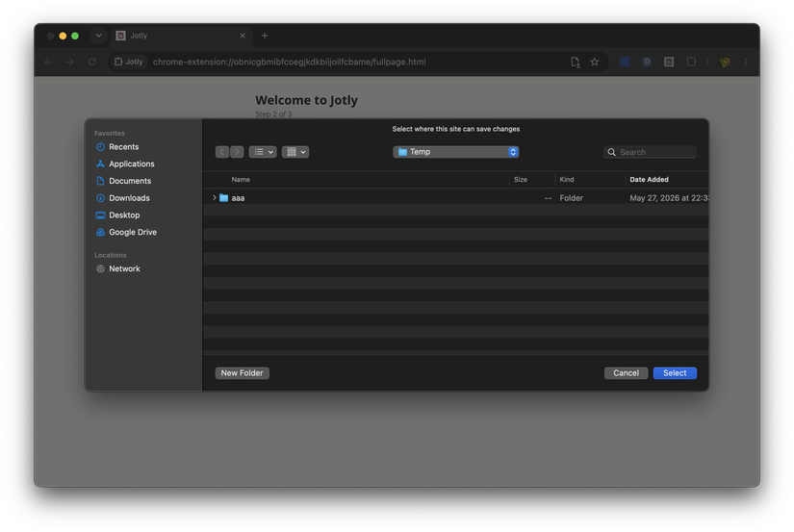Expand the aaa folder disclosure arrow
Image resolution: width=794 pixels, height=532 pixels.
(215, 198)
